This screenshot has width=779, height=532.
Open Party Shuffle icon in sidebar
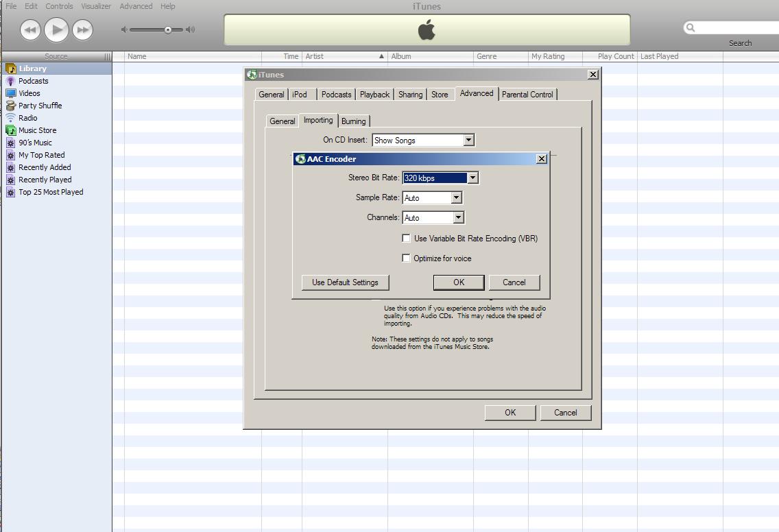(x=11, y=106)
